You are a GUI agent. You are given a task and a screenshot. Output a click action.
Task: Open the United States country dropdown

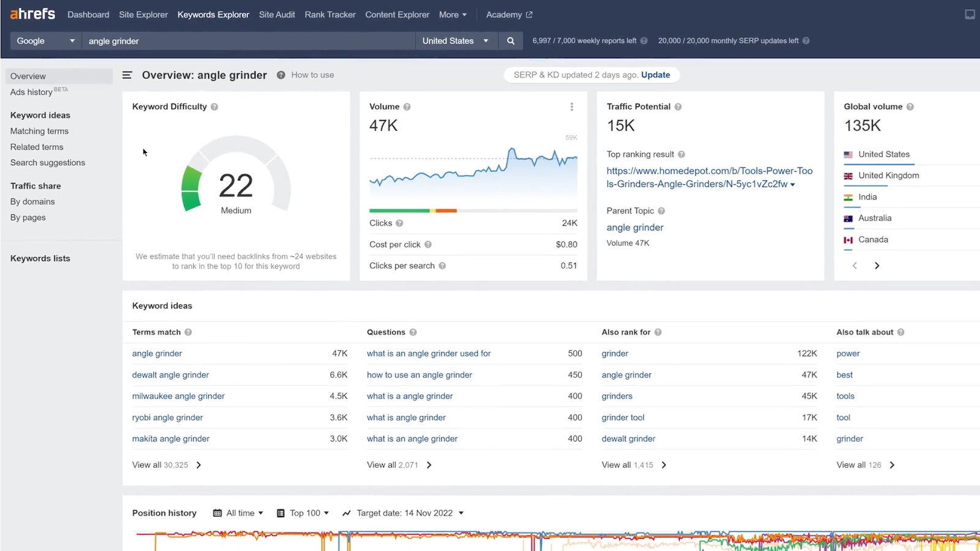point(455,41)
